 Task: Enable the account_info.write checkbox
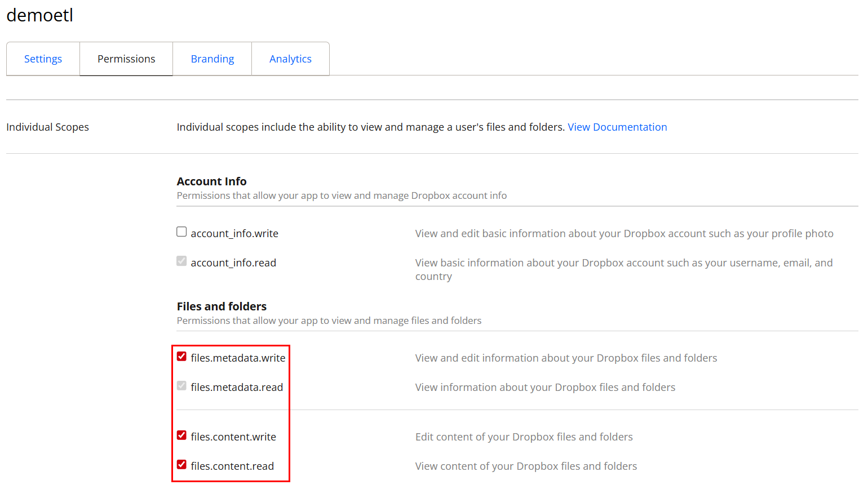pos(181,231)
